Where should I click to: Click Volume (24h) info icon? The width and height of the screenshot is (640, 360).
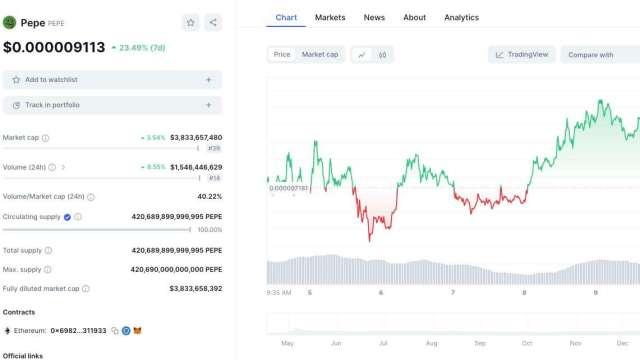52,167
